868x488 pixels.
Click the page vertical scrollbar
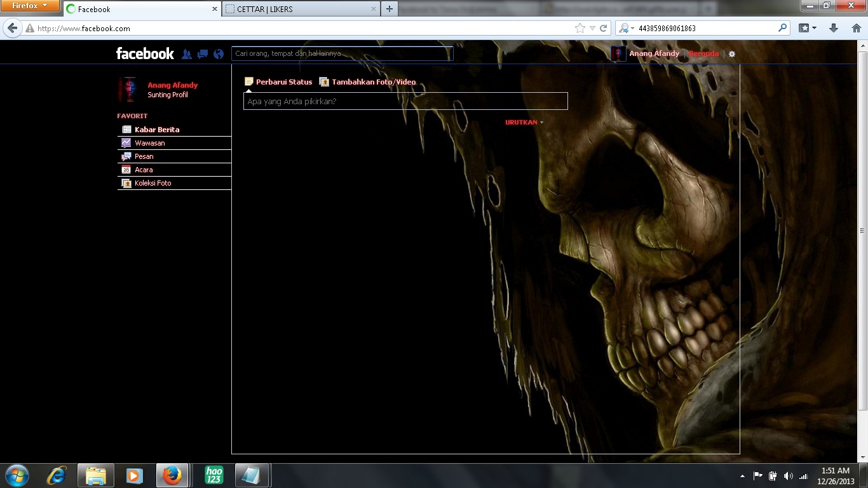tap(862, 230)
